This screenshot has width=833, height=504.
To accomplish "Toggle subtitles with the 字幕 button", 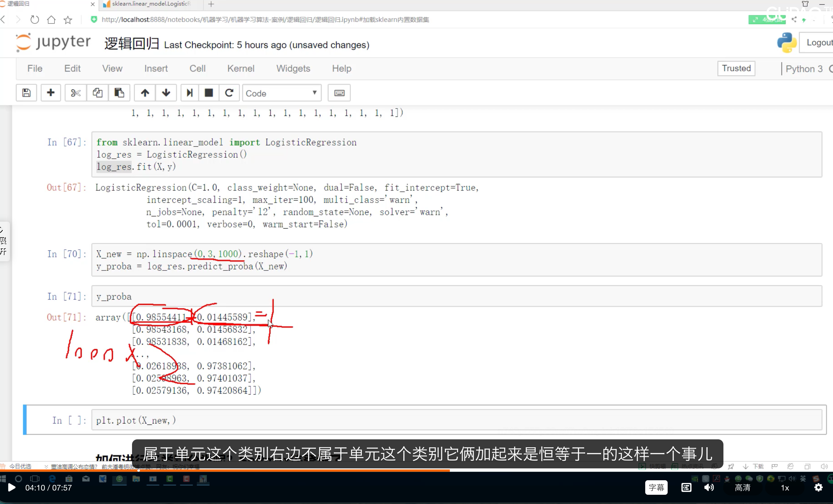I will [656, 488].
